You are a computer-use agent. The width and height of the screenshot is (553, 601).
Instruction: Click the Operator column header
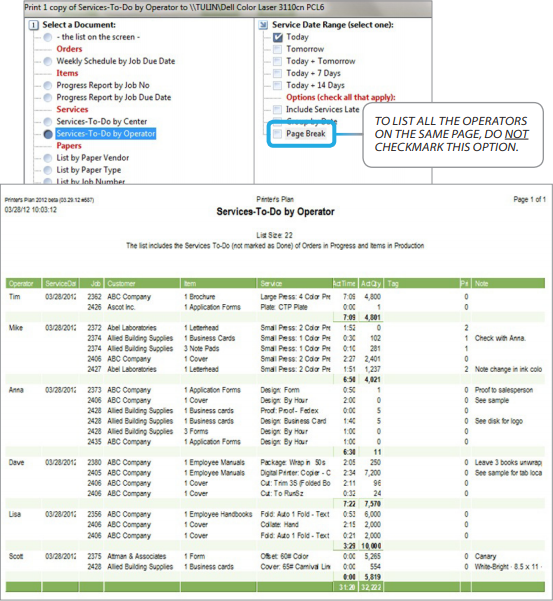click(x=23, y=284)
